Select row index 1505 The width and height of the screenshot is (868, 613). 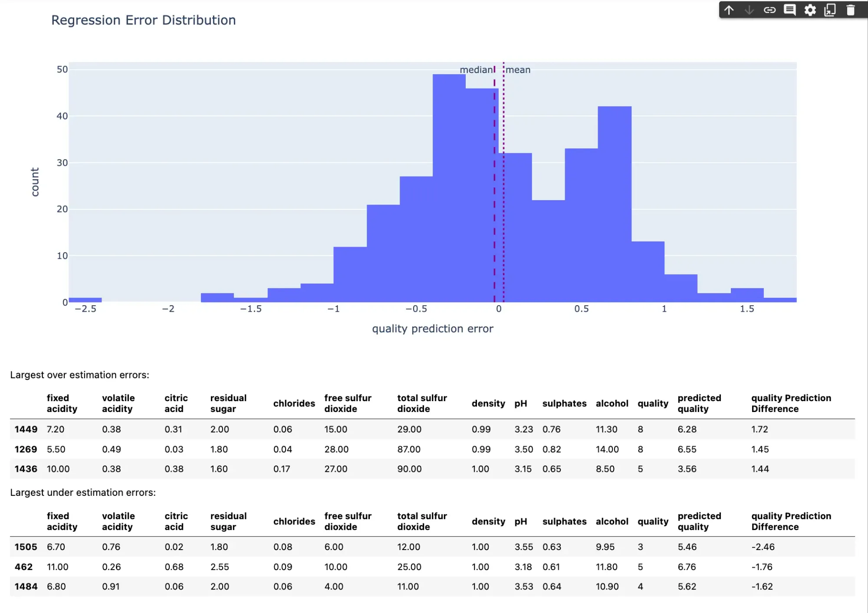[x=26, y=547]
